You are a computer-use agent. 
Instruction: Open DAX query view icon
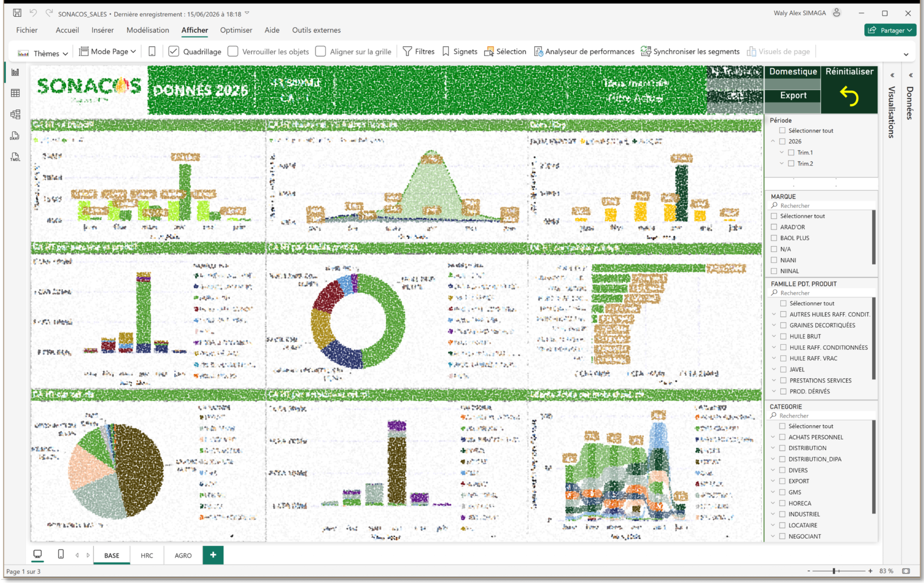click(15, 136)
